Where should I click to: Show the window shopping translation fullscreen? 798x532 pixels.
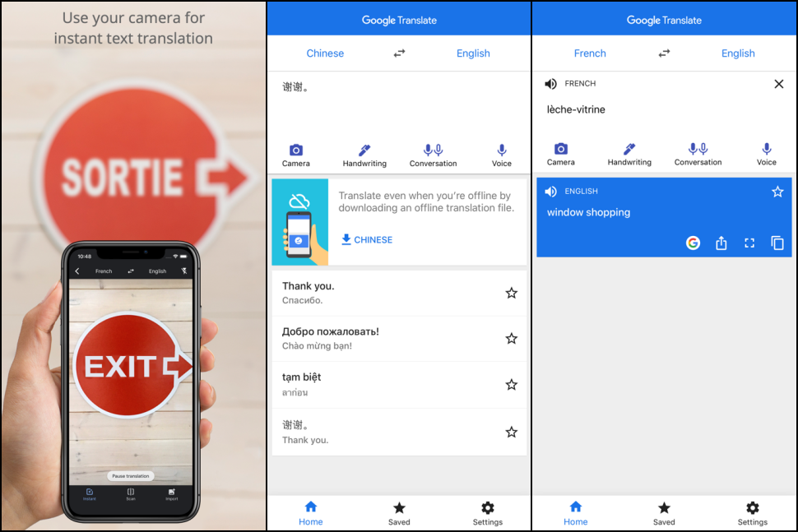pos(749,243)
